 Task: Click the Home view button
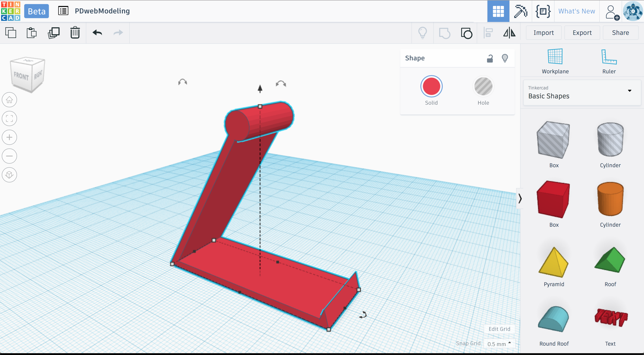tap(9, 100)
